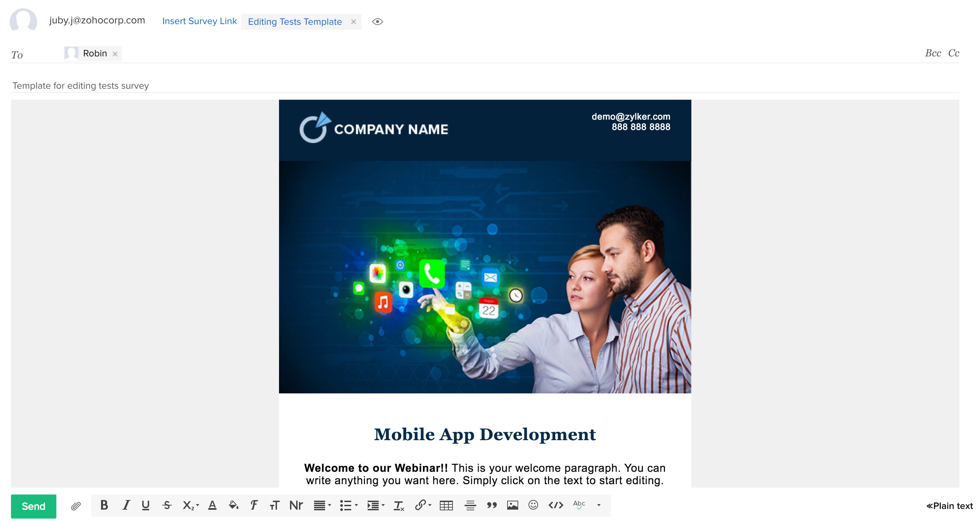Select the Robin recipient chip
Viewport: 980px width, 522px height.
pos(93,53)
